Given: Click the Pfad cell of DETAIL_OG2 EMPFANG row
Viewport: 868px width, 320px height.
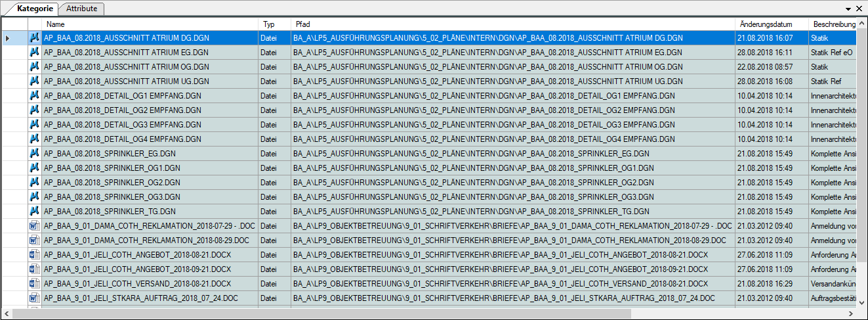Looking at the screenshot, I should [x=512, y=110].
